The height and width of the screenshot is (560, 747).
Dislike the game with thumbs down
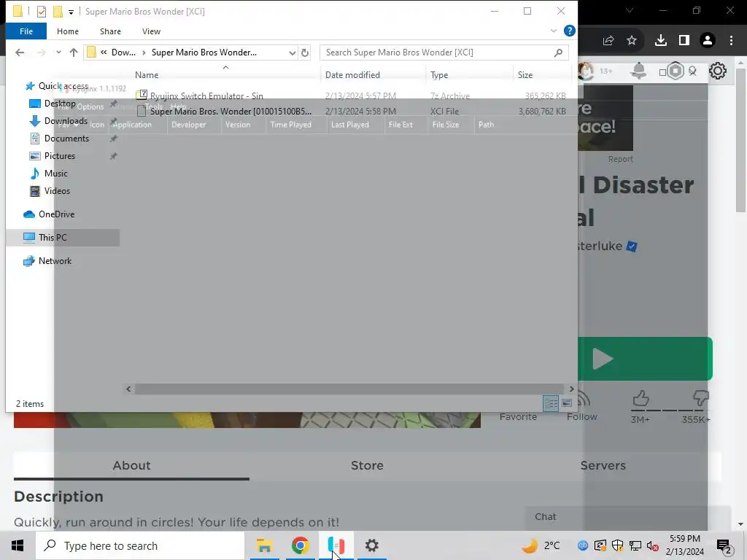click(700, 399)
